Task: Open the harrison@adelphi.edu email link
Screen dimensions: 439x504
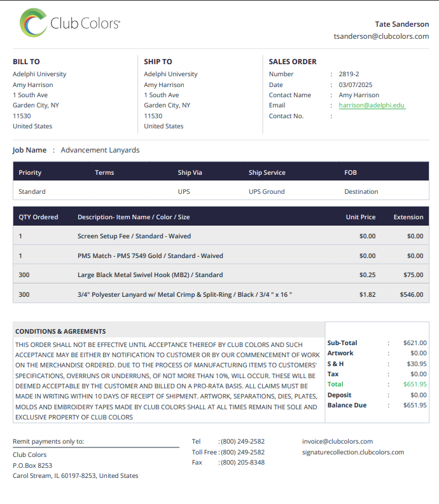Action: pos(372,106)
